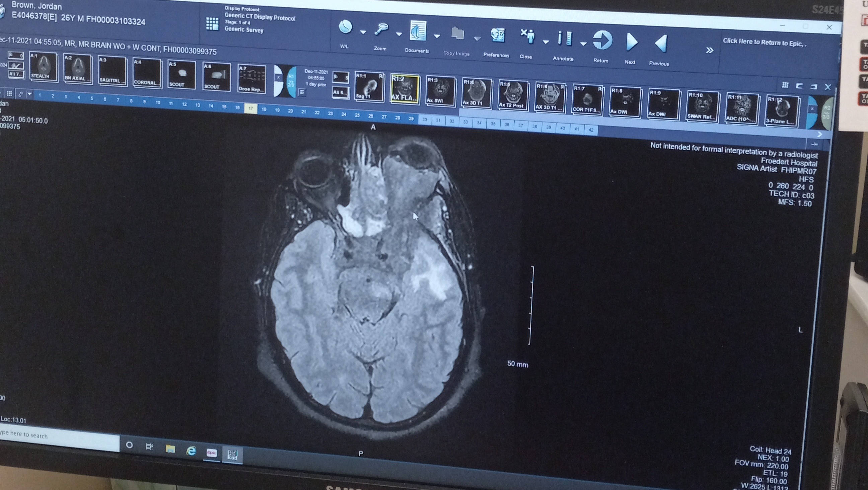Click the signature icon beside thumbnails
Image resolution: width=868 pixels, height=490 pixels.
[x=16, y=65]
